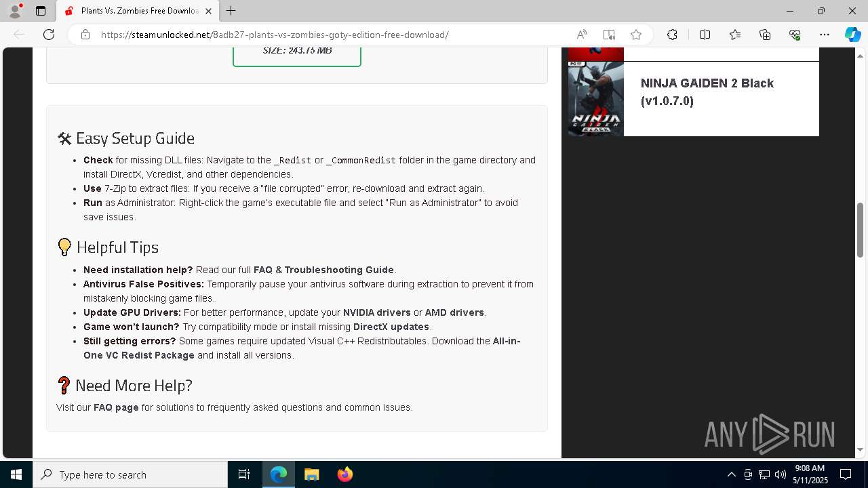Visit the FAQ page link

pyautogui.click(x=116, y=407)
